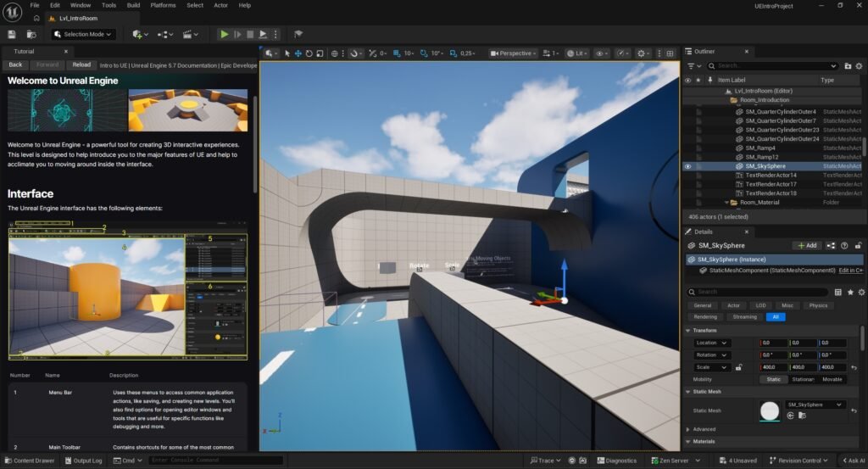The image size is (868, 469).
Task: Select the Scale gizmo tool
Action: tap(320, 53)
